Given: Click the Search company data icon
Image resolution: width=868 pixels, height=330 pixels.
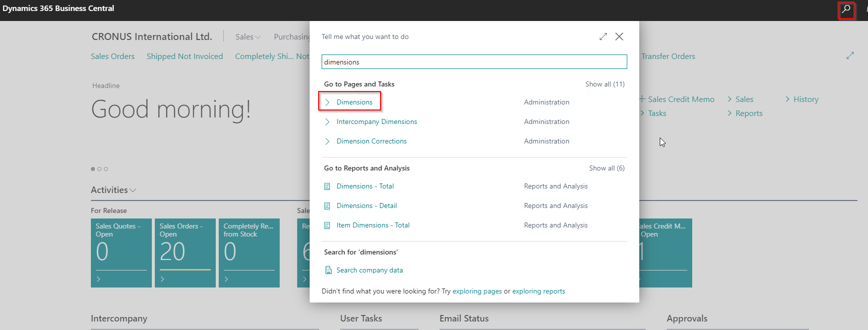Looking at the screenshot, I should coord(328,270).
